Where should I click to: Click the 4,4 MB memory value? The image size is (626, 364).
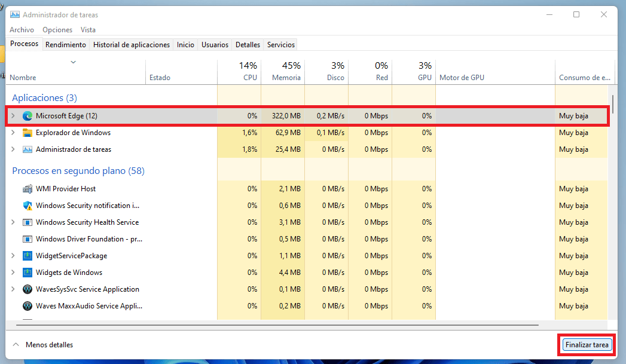(x=290, y=273)
